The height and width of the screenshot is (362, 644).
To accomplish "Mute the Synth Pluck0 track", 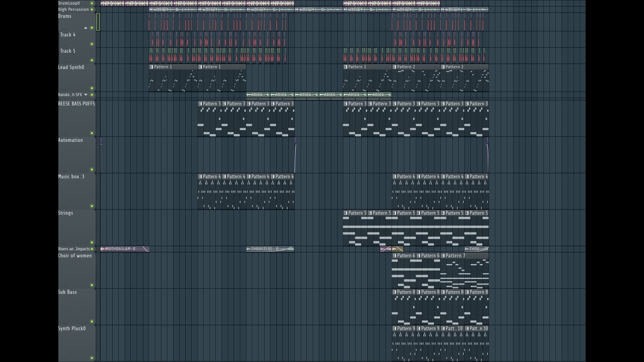I will pos(92,358).
